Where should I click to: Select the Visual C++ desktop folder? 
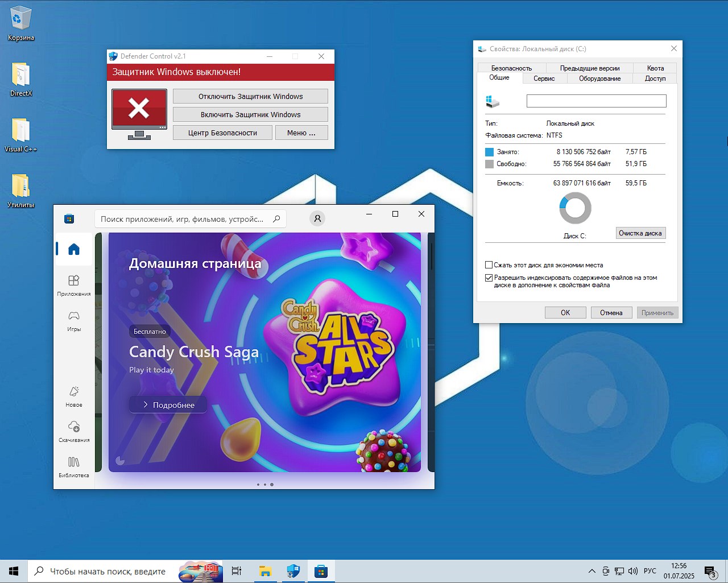(21, 135)
